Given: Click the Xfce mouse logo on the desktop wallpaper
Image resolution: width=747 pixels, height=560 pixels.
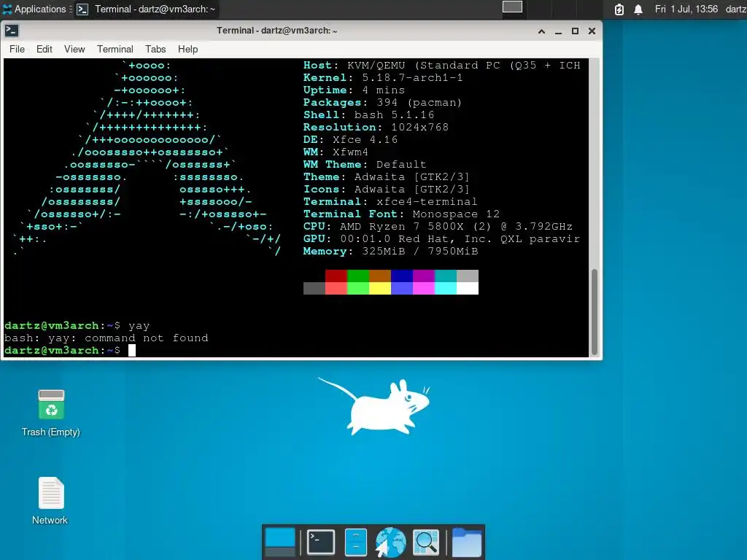Looking at the screenshot, I should [x=374, y=405].
